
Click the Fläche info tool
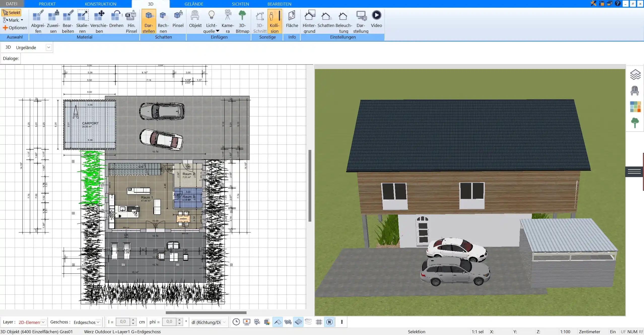[x=292, y=19]
